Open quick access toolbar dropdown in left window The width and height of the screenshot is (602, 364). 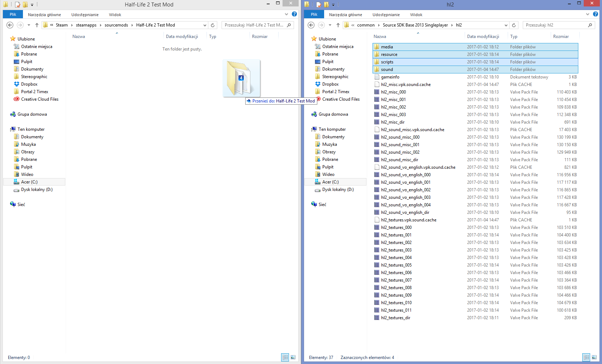coord(32,5)
